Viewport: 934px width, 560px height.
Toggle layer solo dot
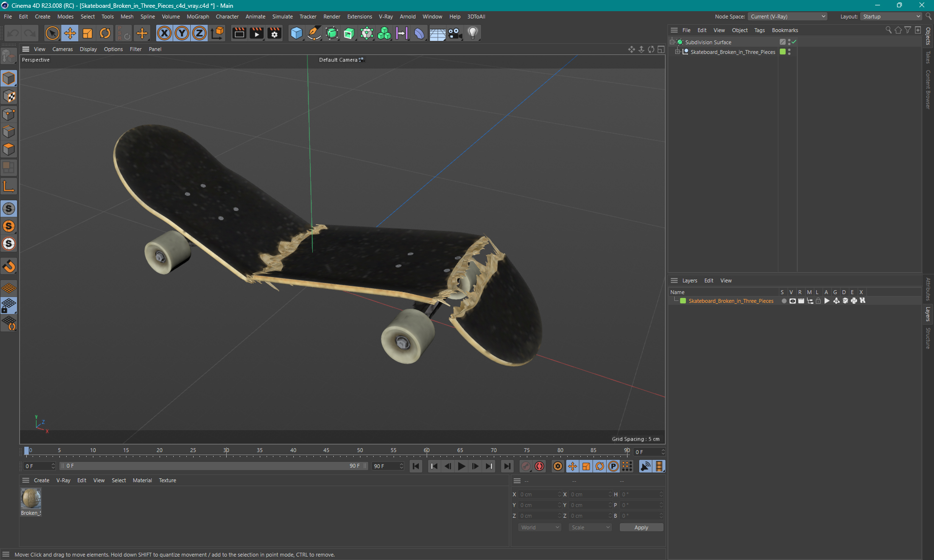click(x=784, y=301)
